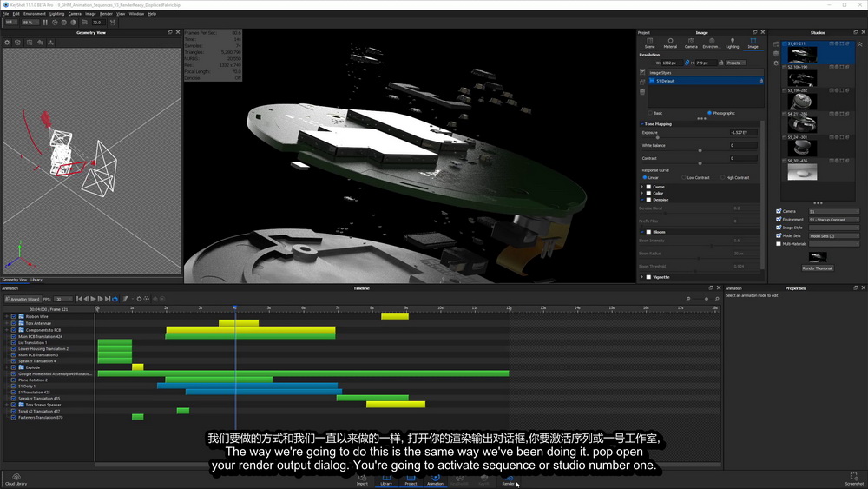Click the Add Studio icon in Studios

click(775, 43)
